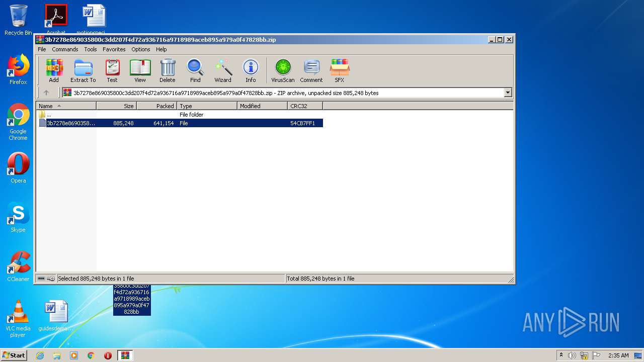
Task: Open the Comment tool
Action: [x=311, y=70]
